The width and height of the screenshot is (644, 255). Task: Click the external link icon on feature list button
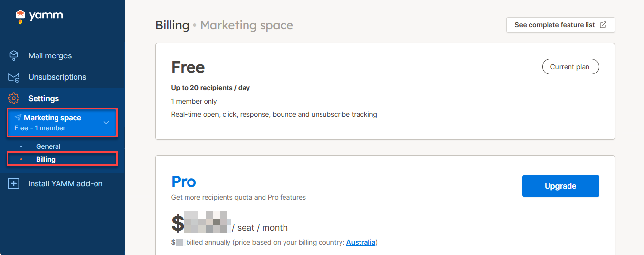[x=603, y=25]
